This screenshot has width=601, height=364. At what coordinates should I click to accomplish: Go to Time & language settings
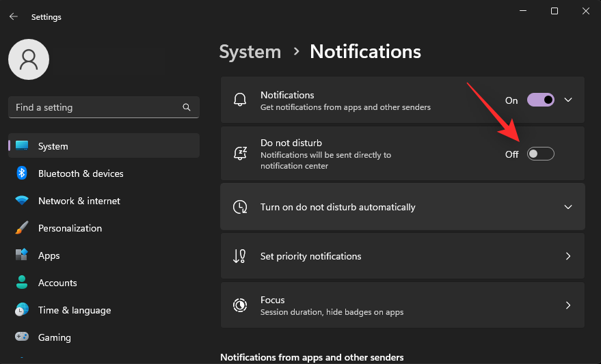[74, 310]
